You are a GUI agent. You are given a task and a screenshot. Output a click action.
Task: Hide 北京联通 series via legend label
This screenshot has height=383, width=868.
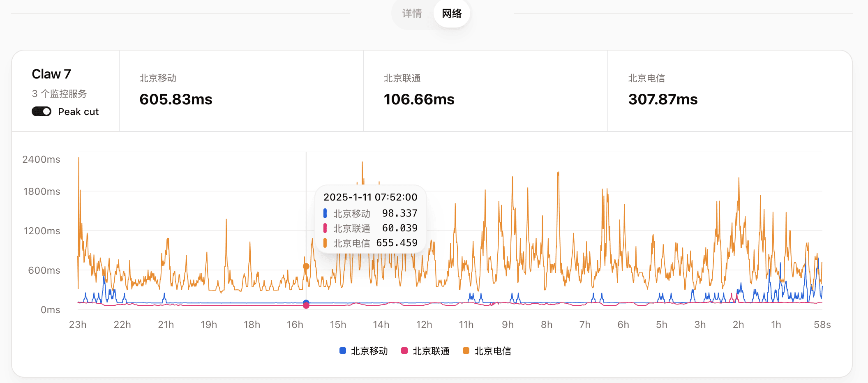(x=431, y=351)
